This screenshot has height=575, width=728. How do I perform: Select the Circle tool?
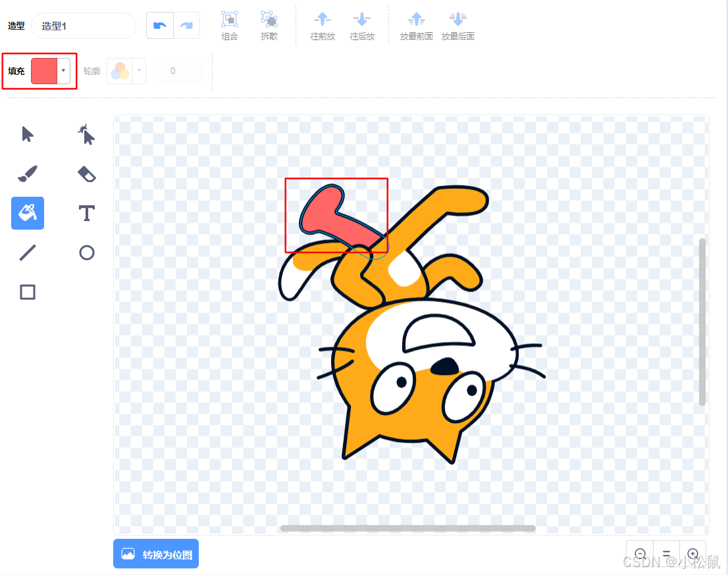point(86,253)
